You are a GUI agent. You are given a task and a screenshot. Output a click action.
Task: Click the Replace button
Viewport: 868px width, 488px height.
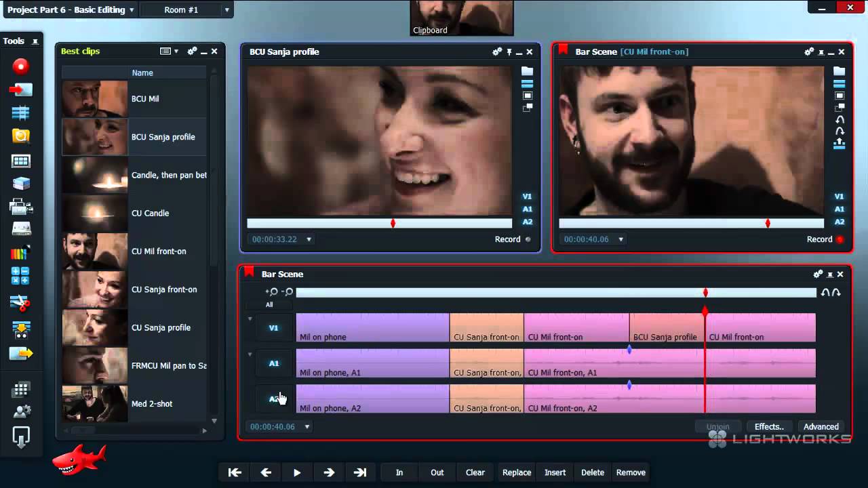click(x=517, y=472)
